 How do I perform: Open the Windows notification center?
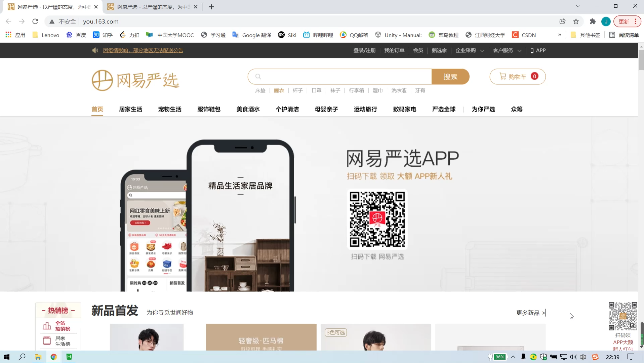tap(631, 357)
